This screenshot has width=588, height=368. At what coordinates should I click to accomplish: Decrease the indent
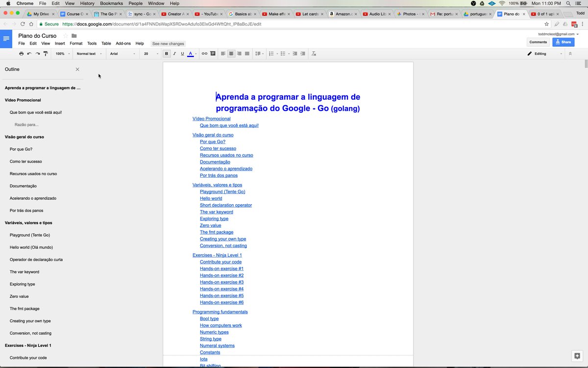point(295,53)
